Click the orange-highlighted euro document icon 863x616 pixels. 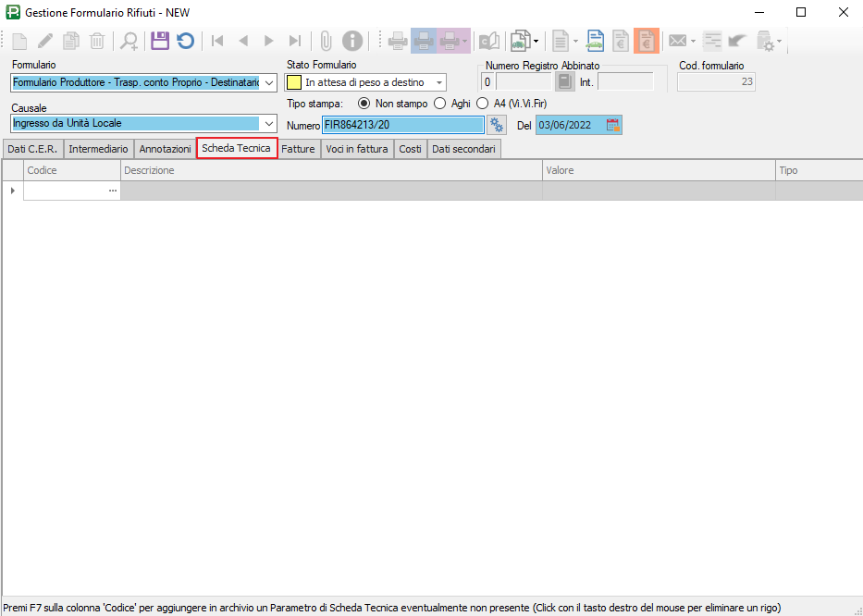click(x=646, y=41)
